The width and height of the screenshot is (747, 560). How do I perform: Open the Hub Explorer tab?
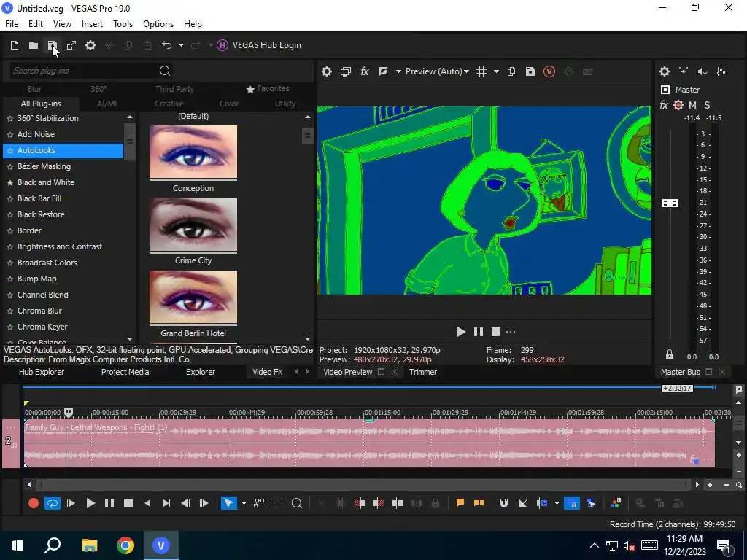tap(42, 373)
